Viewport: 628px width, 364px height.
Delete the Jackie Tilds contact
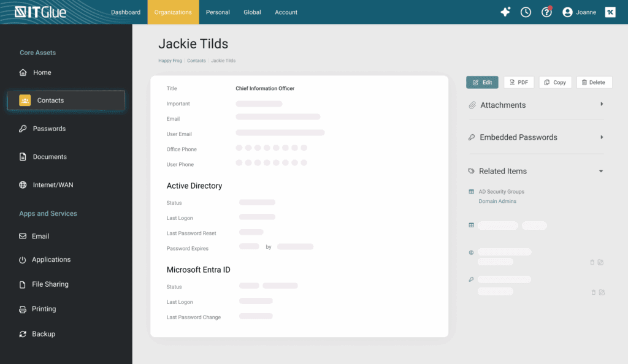[594, 82]
